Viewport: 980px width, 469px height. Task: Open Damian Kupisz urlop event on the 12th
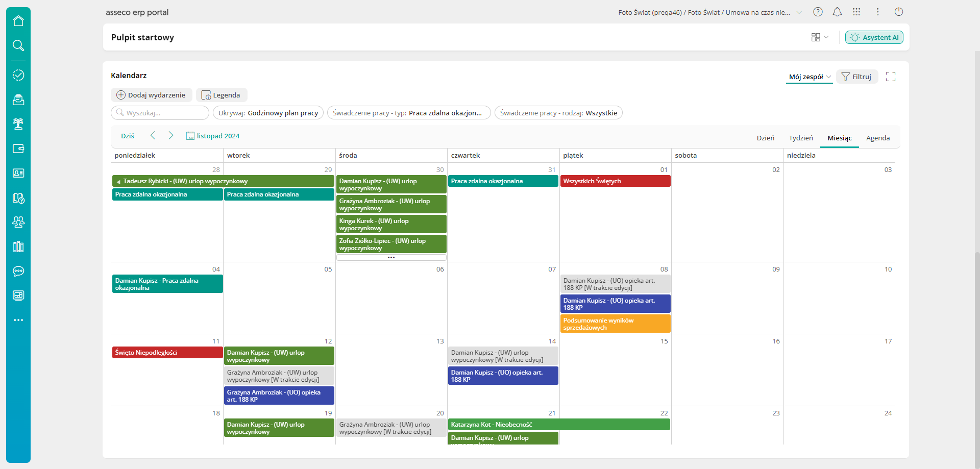[279, 356]
